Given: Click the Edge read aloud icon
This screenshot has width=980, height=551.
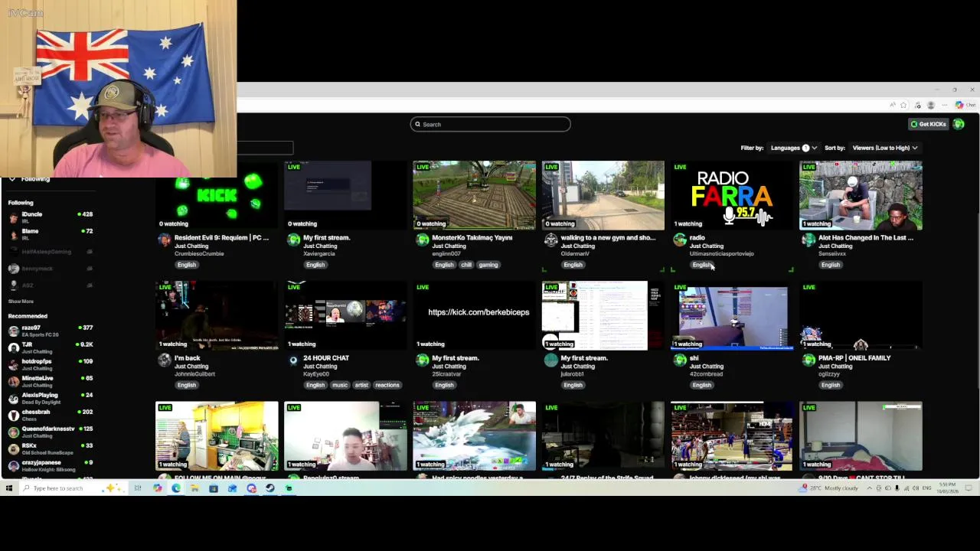Looking at the screenshot, I should click(892, 105).
